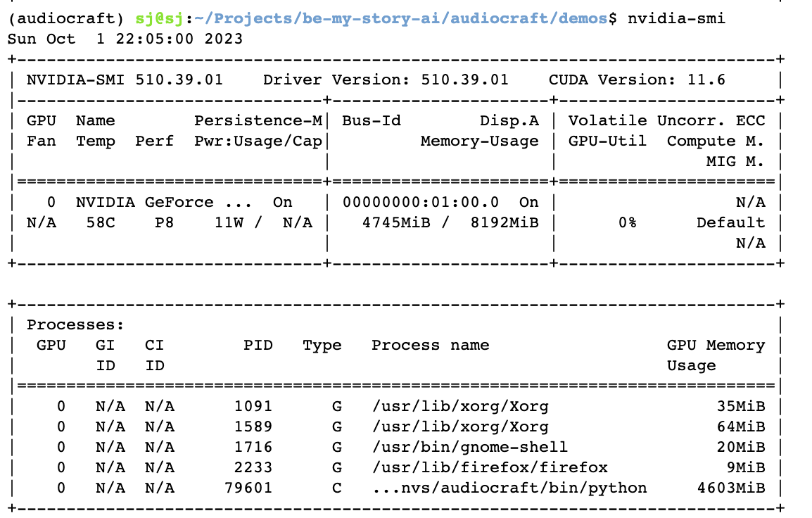Click the Process name column header
This screenshot has width=812, height=518.
tap(431, 346)
